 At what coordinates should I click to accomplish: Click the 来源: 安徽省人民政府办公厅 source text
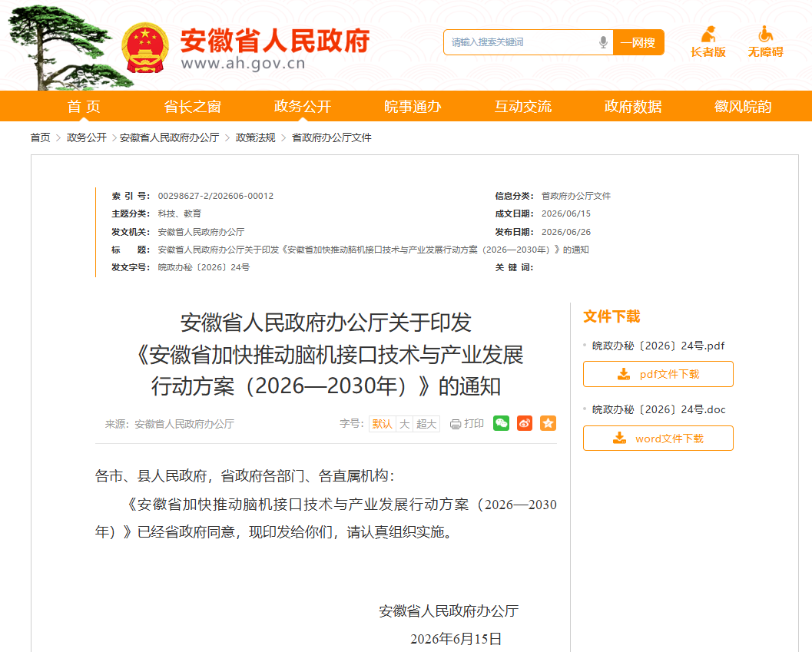click(x=169, y=424)
